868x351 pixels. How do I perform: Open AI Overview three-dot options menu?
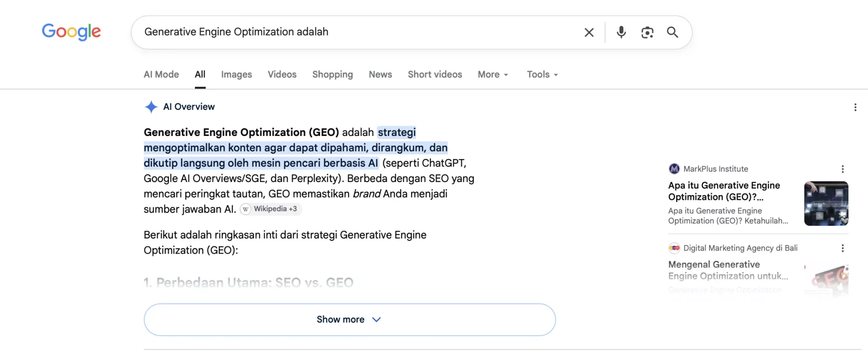click(x=855, y=107)
